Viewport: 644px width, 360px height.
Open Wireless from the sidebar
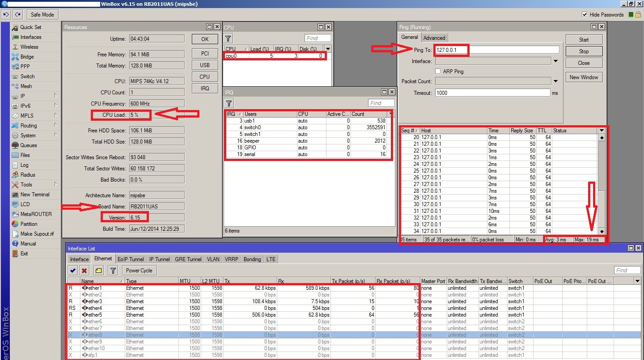pyautogui.click(x=29, y=47)
